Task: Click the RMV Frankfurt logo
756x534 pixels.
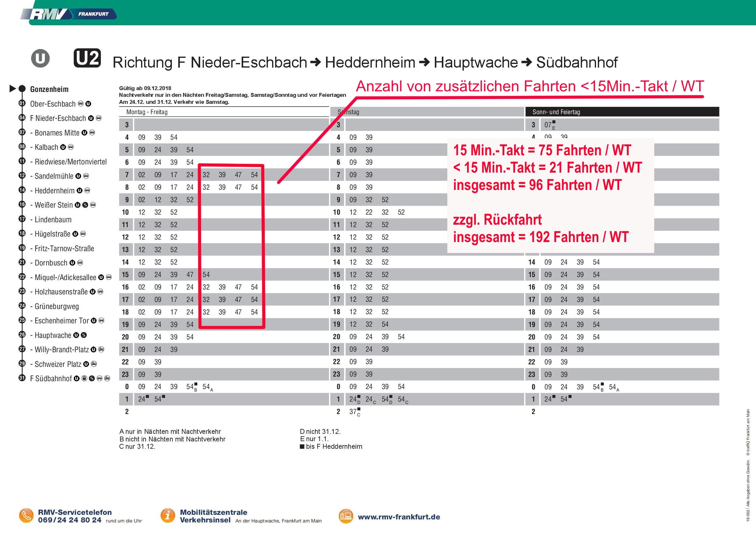Action: [x=69, y=14]
